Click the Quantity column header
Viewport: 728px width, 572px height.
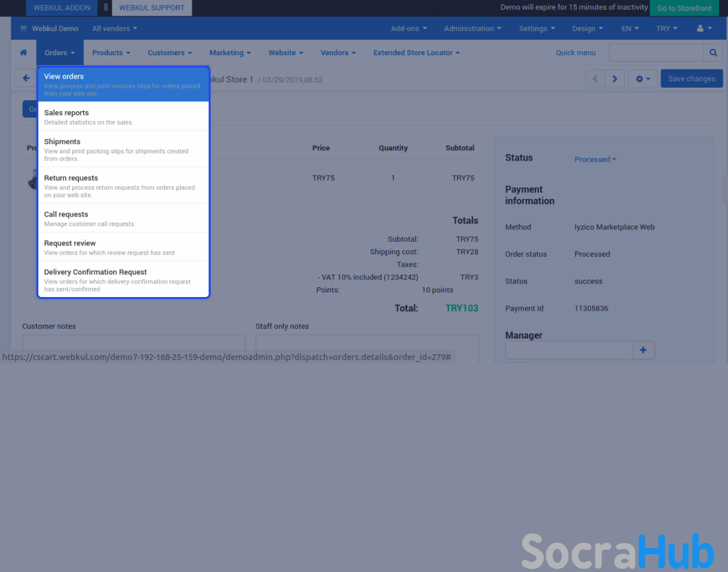click(x=393, y=148)
